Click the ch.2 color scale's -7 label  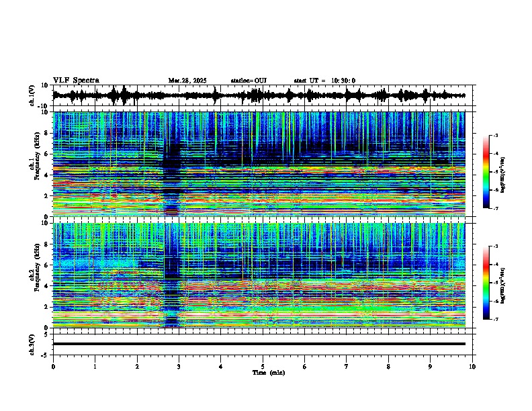coord(496,320)
